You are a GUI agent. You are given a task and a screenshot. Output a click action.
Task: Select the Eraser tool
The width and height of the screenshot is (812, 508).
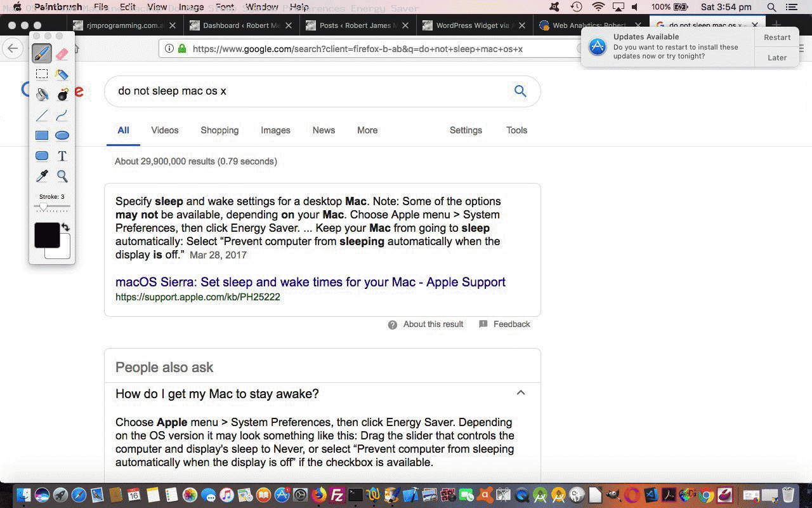click(62, 54)
